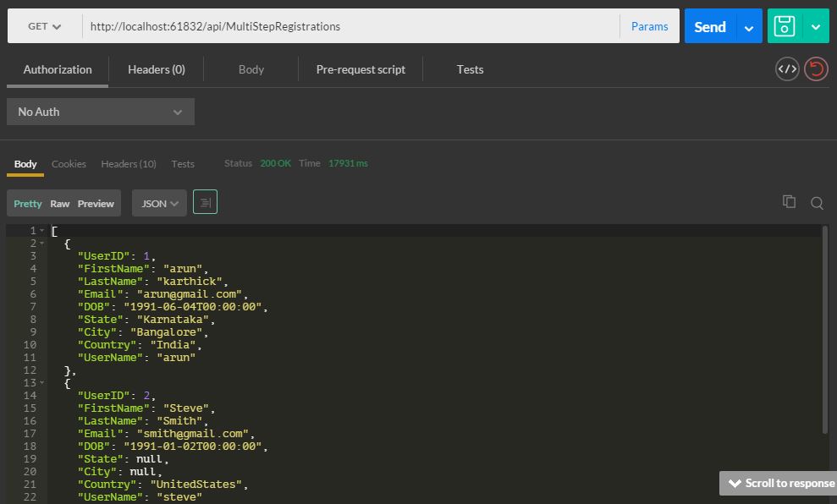Click the "Karnataka" state value

click(x=173, y=320)
